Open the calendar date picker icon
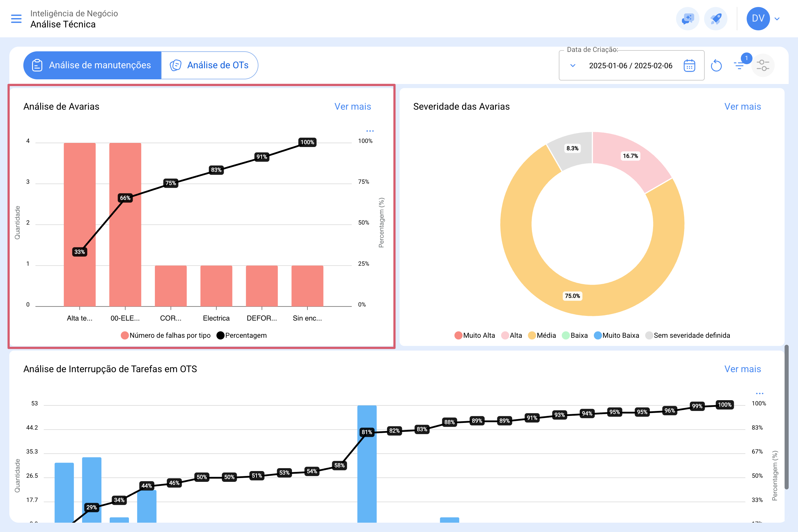798x532 pixels. (689, 66)
